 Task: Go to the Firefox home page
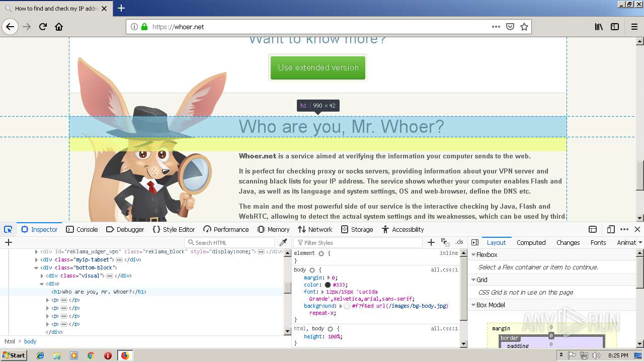[59, 27]
